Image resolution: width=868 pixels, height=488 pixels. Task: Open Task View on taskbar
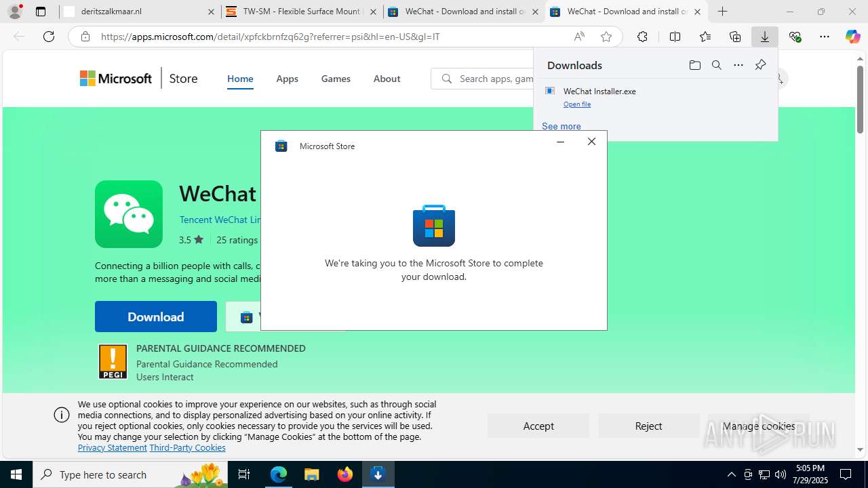tap(245, 474)
